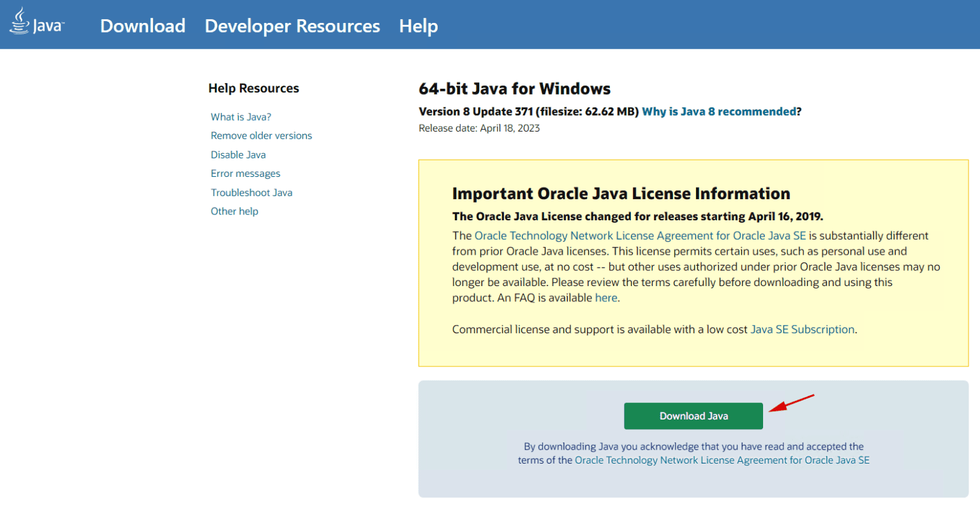Open the 'Disable Java' sidebar link
980x507 pixels.
click(238, 155)
